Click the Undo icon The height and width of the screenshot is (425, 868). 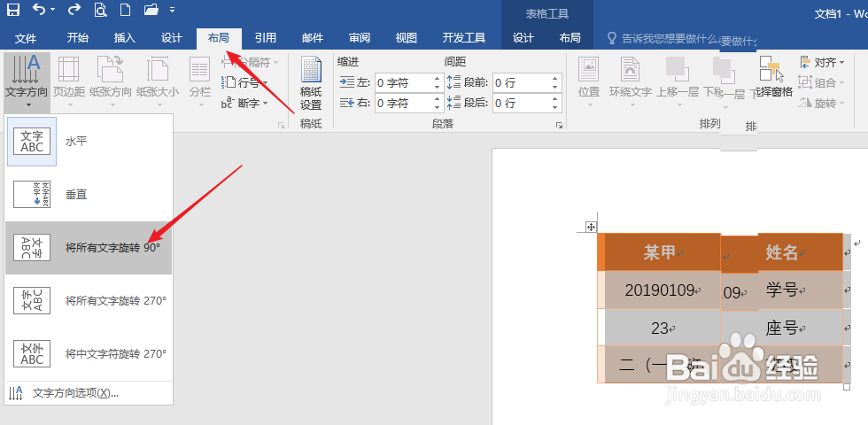point(39,10)
